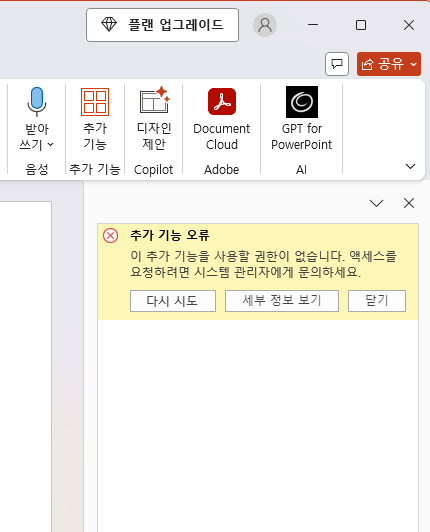Click the 닫기 button in error banner
This screenshot has width=430, height=532.
377,301
